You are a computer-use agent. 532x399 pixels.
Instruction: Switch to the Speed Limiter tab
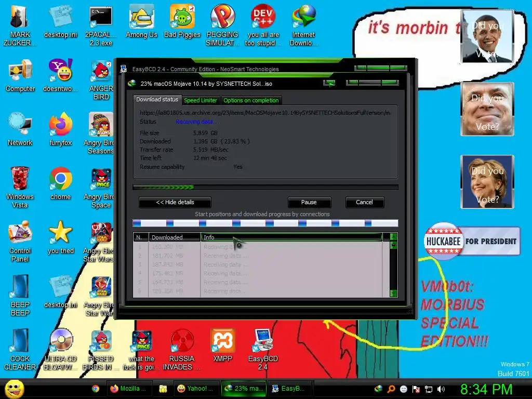point(201,100)
